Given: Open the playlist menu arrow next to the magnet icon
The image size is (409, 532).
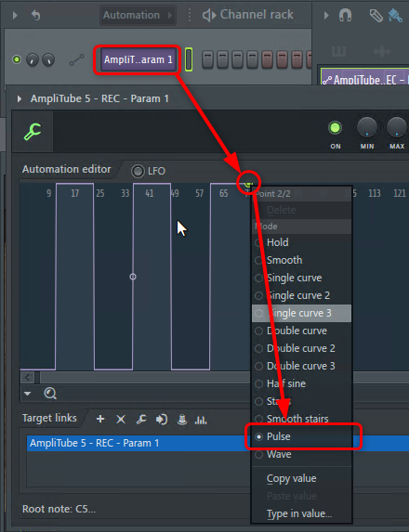Looking at the screenshot, I should [326, 15].
